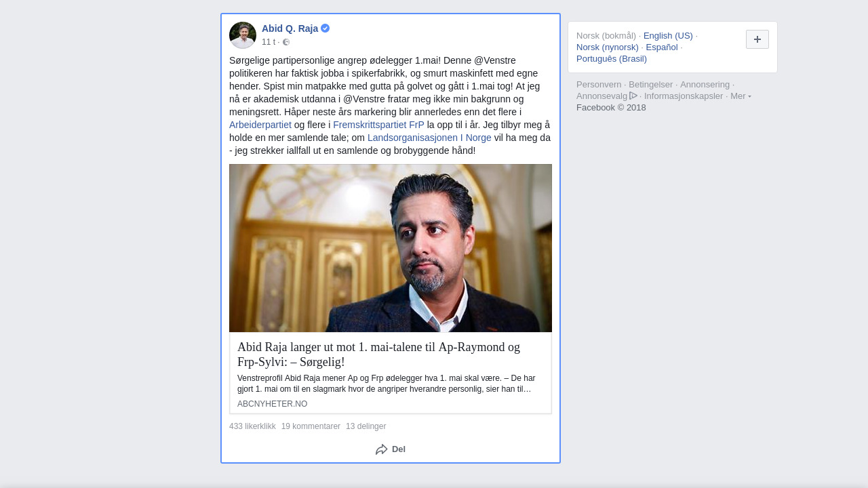
Task: Open the Landsorganisasjonen I Norge link
Action: [x=429, y=138]
